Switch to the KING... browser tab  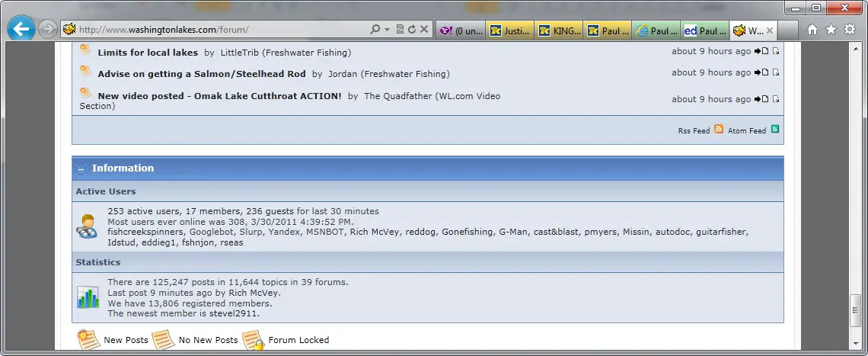(559, 30)
